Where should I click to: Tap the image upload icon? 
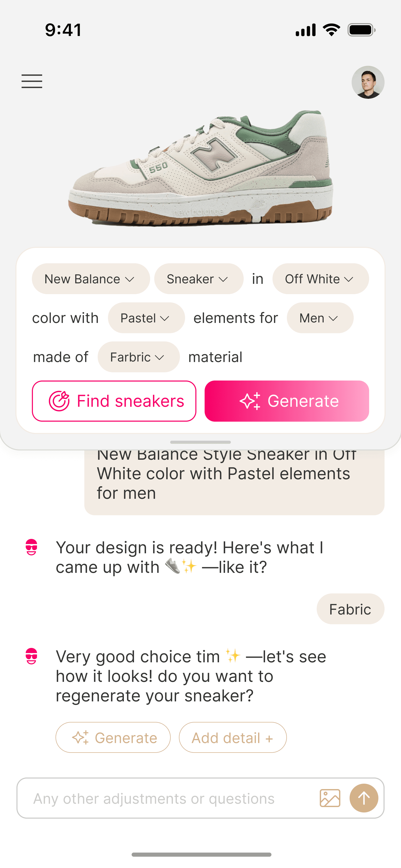[x=330, y=798]
